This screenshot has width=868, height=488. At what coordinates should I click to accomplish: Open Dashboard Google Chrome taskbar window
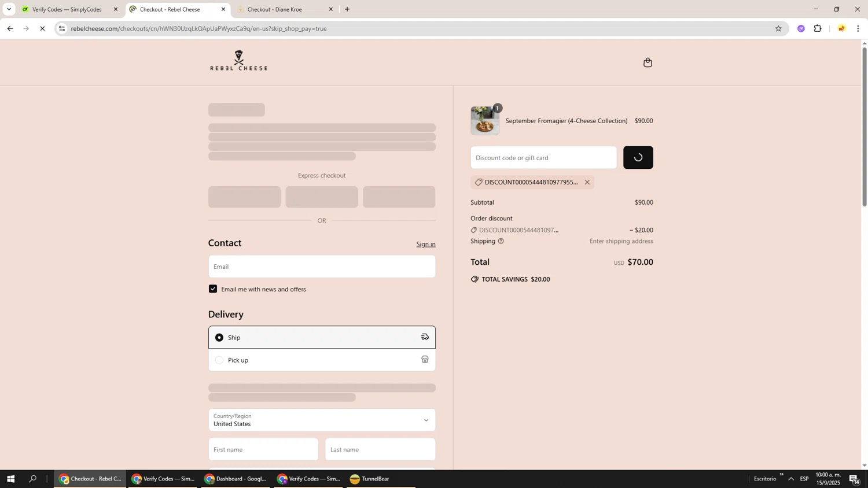coord(236,479)
